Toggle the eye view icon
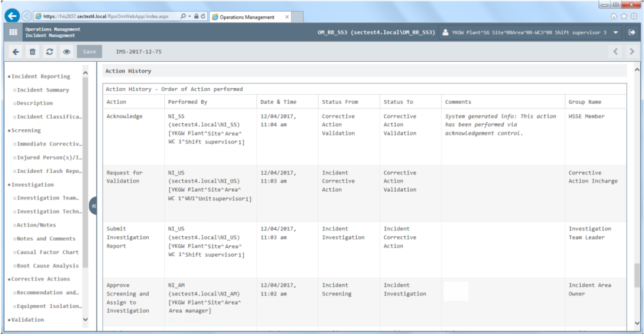 click(67, 52)
